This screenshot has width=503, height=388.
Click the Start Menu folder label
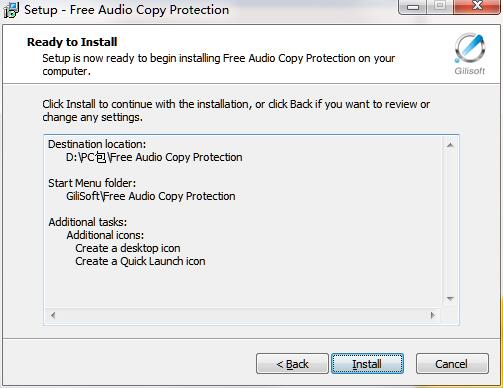click(92, 183)
